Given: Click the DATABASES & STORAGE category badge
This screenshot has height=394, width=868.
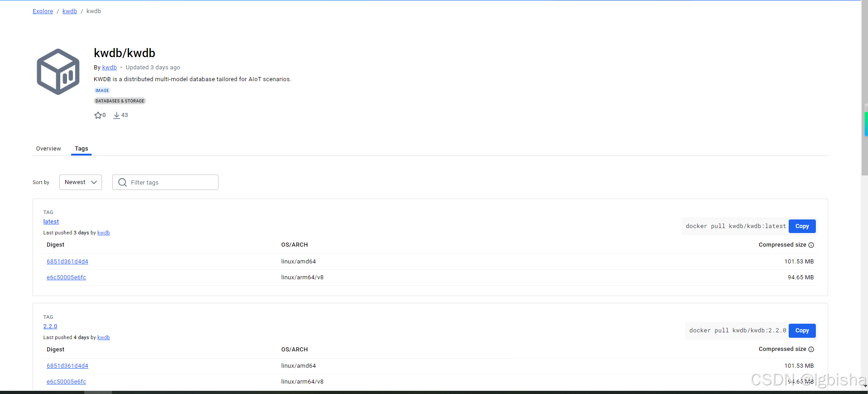Looking at the screenshot, I should tap(120, 101).
